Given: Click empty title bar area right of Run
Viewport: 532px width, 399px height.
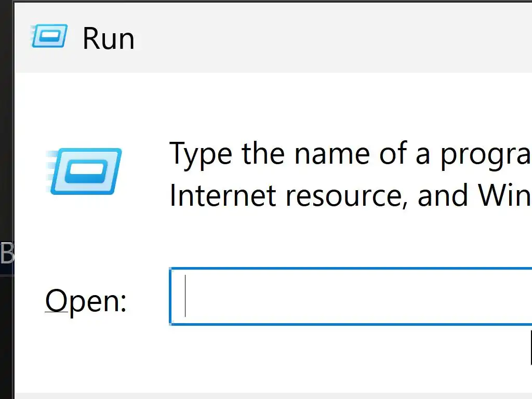Looking at the screenshot, I should point(332,37).
